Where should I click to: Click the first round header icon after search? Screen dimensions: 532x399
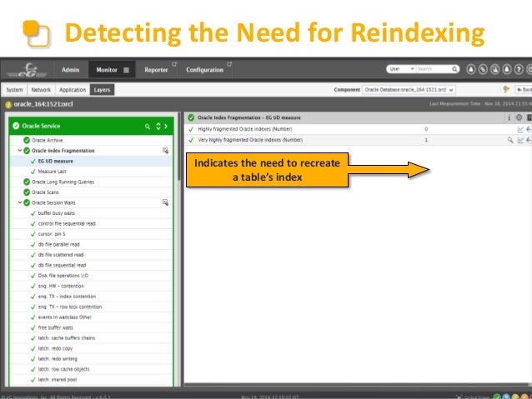tap(471, 69)
